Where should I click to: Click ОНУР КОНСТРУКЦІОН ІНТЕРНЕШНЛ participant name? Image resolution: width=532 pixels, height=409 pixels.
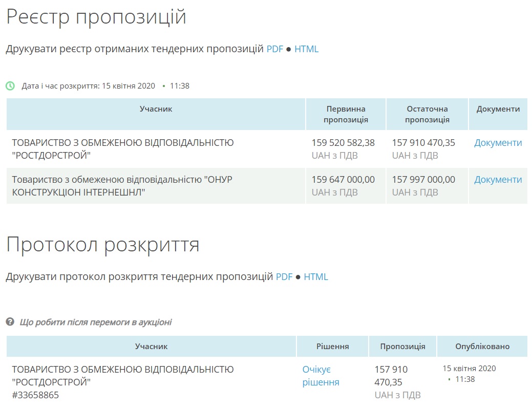point(122,186)
